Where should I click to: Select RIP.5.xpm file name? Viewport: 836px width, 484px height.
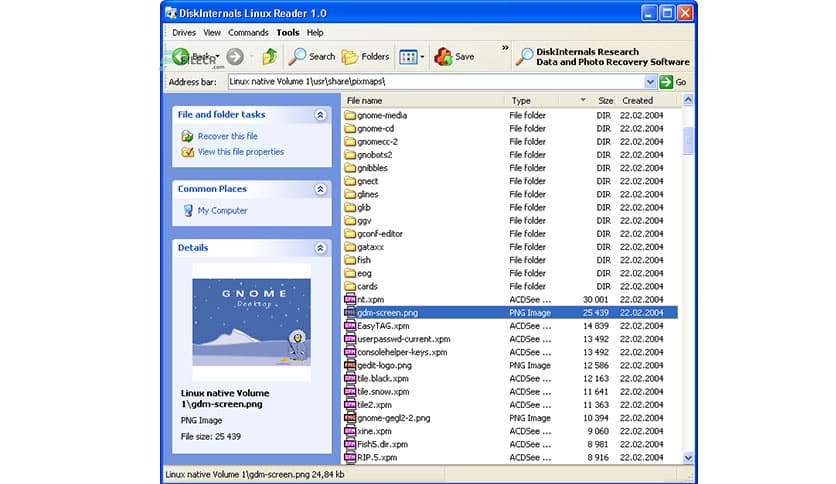pos(377,457)
